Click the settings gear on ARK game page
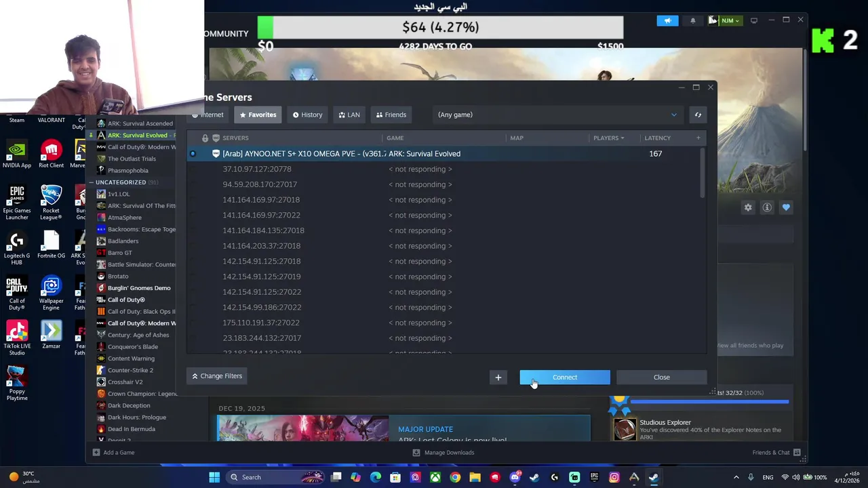This screenshot has width=868, height=488. pyautogui.click(x=748, y=207)
